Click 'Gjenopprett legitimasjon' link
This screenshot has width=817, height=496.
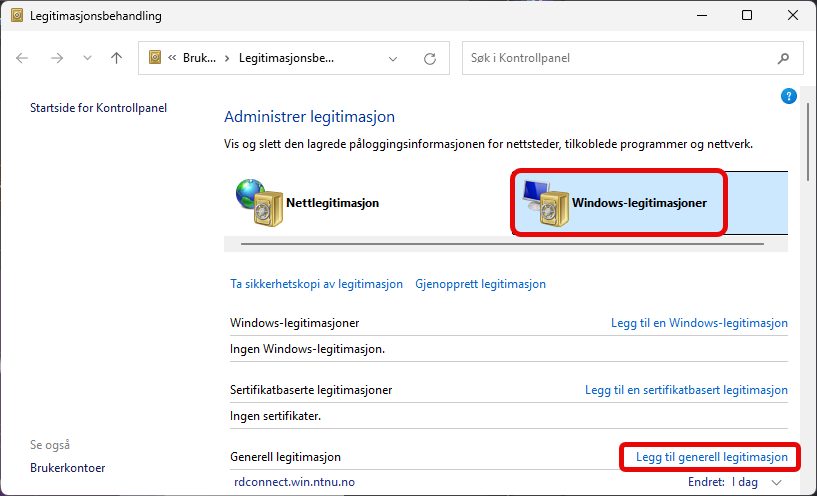tap(480, 284)
